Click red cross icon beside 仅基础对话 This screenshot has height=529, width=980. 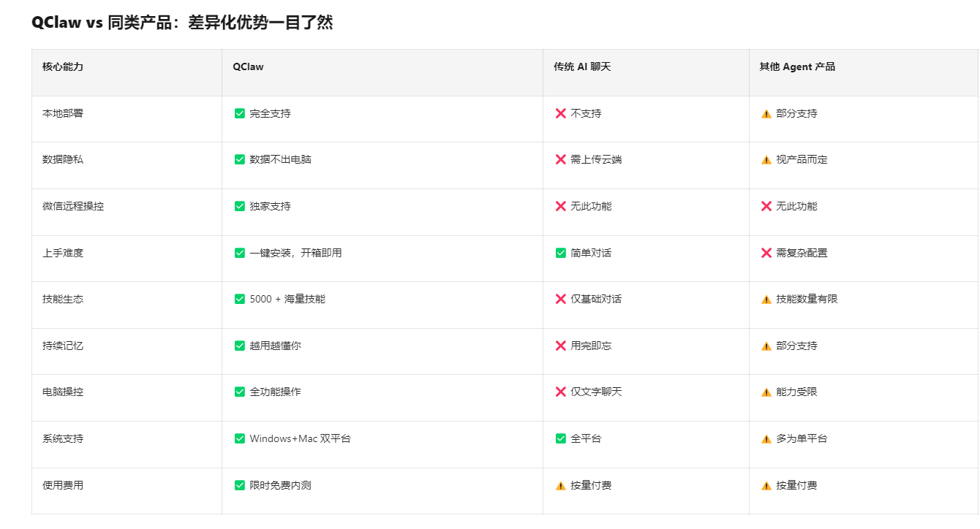tap(561, 299)
